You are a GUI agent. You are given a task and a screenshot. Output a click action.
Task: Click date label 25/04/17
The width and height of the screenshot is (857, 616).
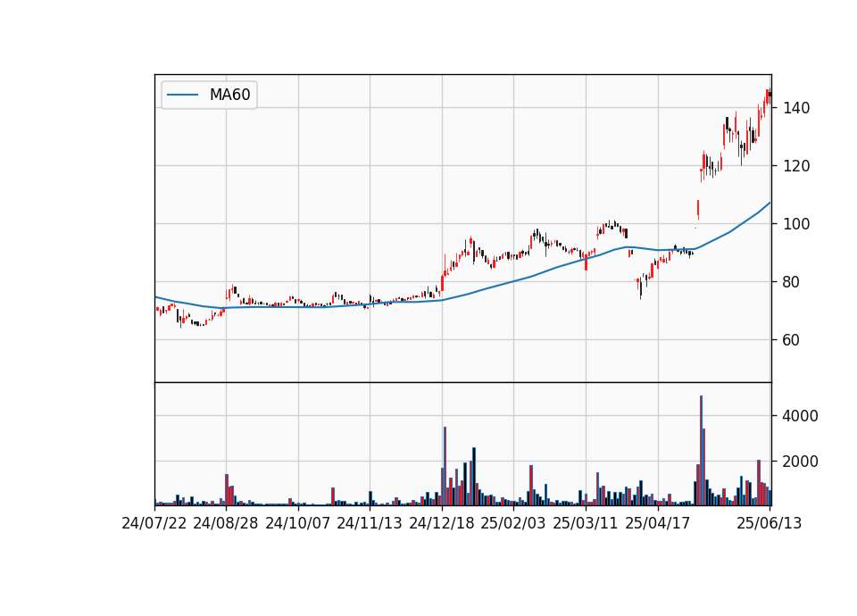tap(658, 523)
